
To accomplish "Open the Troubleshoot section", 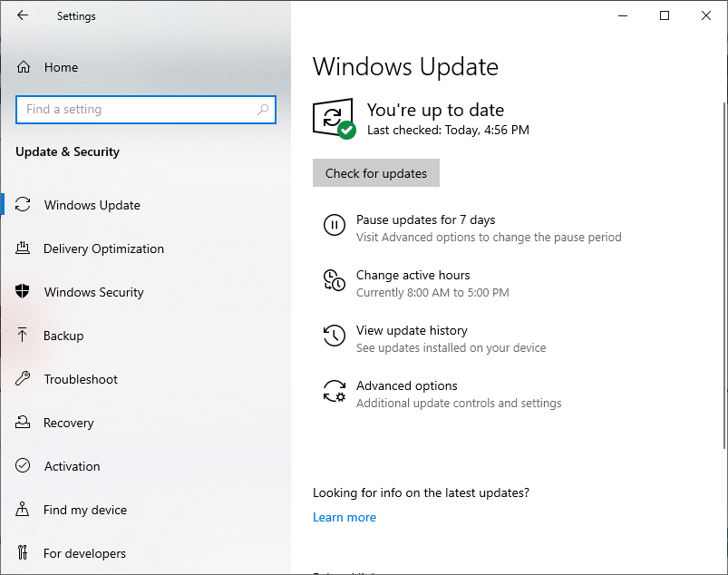I will pos(81,379).
